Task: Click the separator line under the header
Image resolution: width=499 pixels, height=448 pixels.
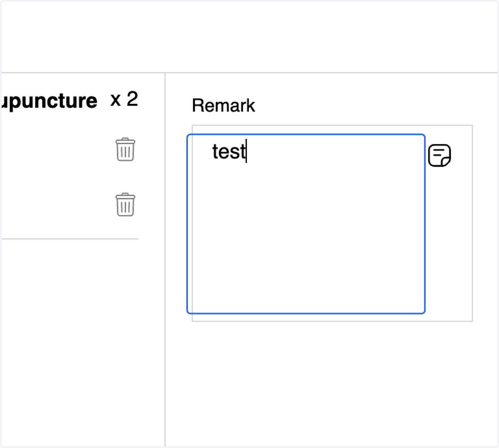Action: (249, 73)
